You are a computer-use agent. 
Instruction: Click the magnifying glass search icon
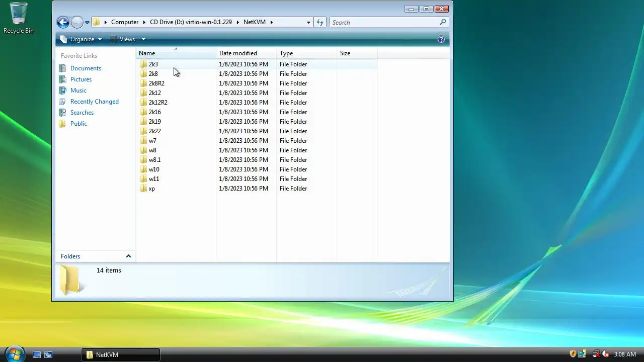tap(443, 22)
